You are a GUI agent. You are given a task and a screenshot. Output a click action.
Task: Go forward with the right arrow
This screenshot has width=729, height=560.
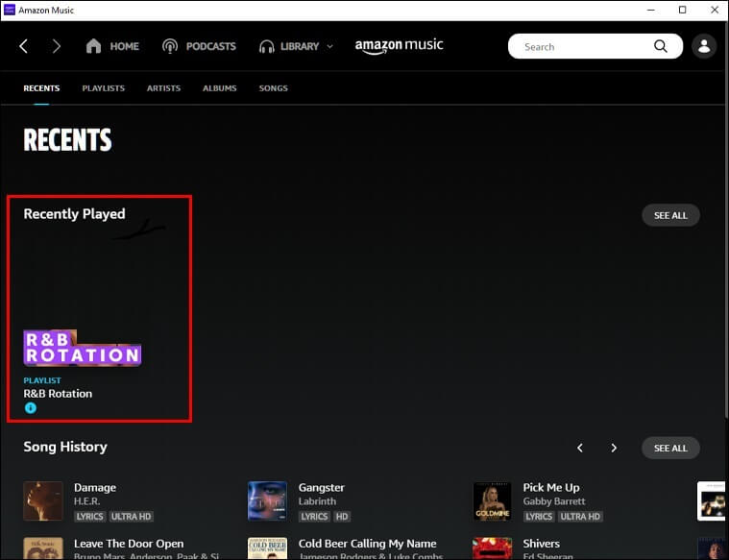[57, 46]
